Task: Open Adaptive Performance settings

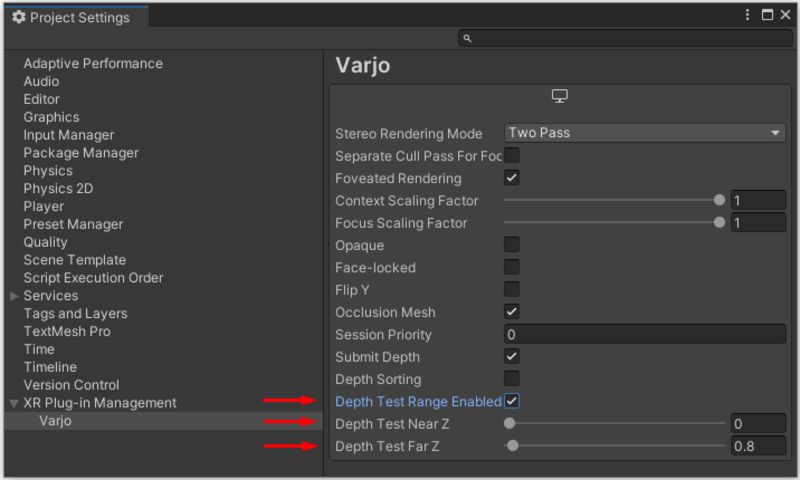Action: [x=93, y=63]
